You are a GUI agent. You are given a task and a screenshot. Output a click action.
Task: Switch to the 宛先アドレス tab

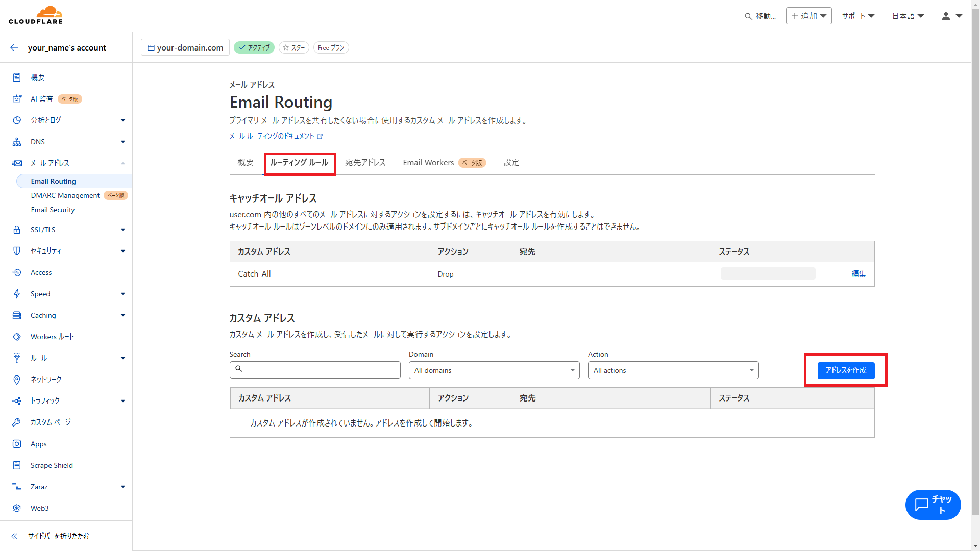point(365,163)
